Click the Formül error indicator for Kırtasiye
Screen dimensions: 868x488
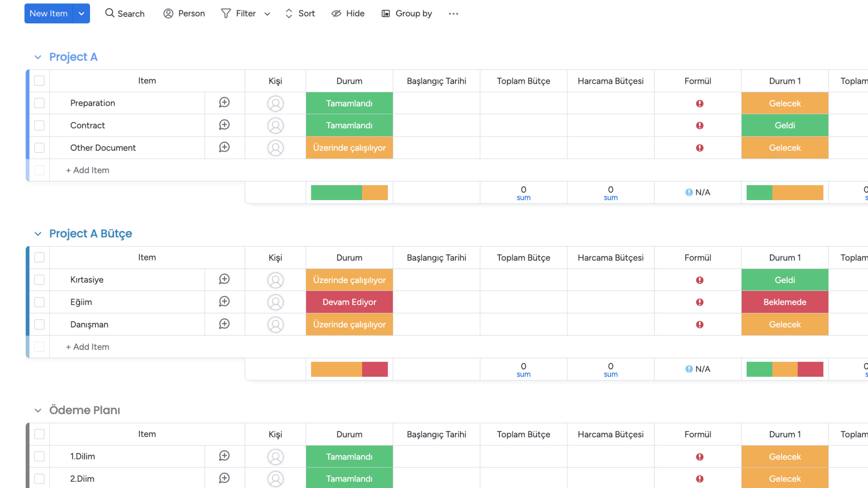700,280
